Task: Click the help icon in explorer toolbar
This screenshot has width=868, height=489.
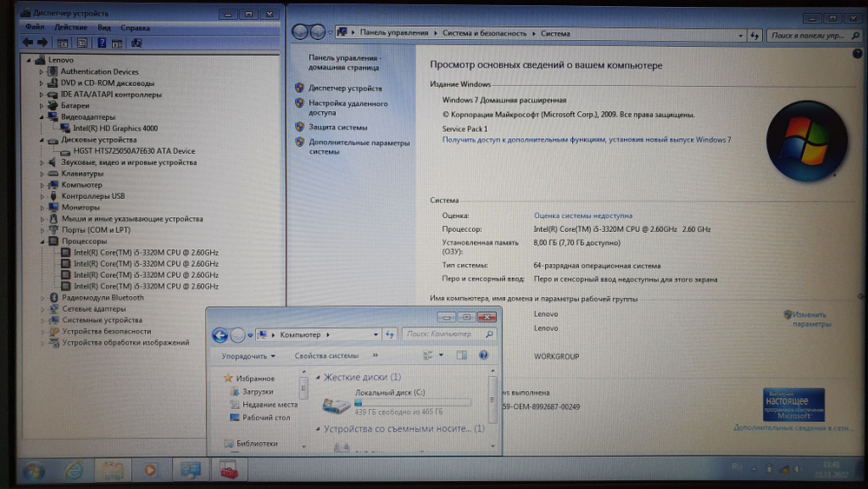Action: 483,355
